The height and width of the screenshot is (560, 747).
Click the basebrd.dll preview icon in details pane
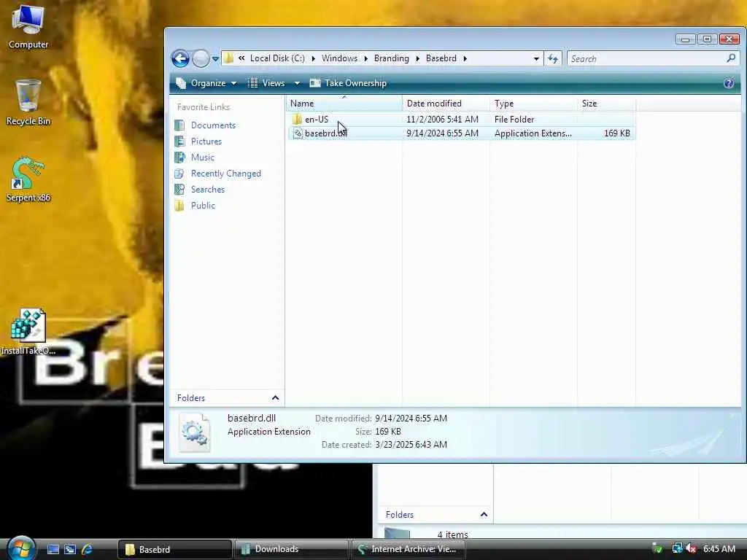(x=194, y=432)
